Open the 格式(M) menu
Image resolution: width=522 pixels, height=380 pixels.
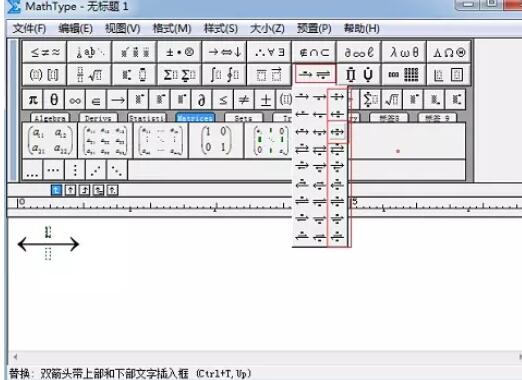click(172, 29)
